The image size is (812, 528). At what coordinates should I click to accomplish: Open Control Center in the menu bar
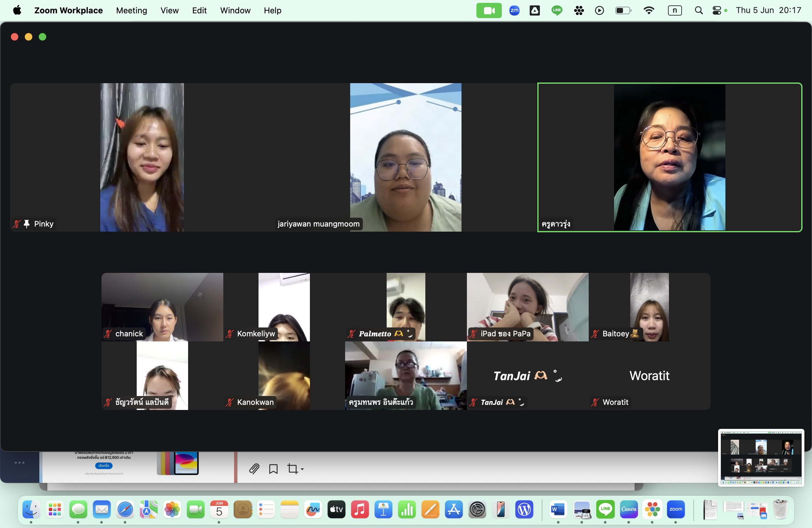point(717,10)
